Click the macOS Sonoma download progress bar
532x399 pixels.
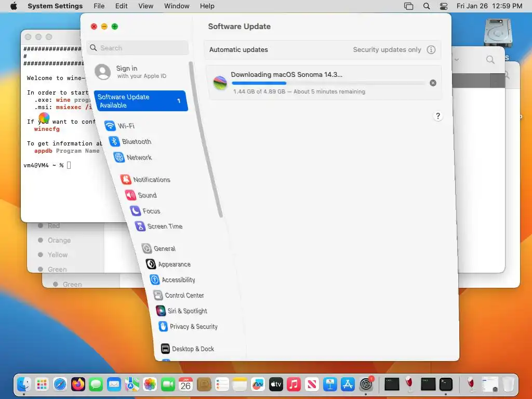click(x=328, y=83)
